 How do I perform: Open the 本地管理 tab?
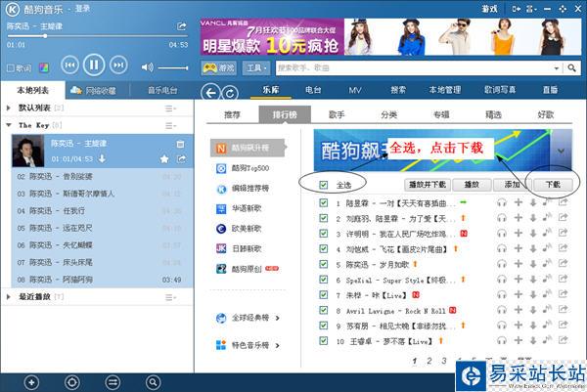click(445, 90)
